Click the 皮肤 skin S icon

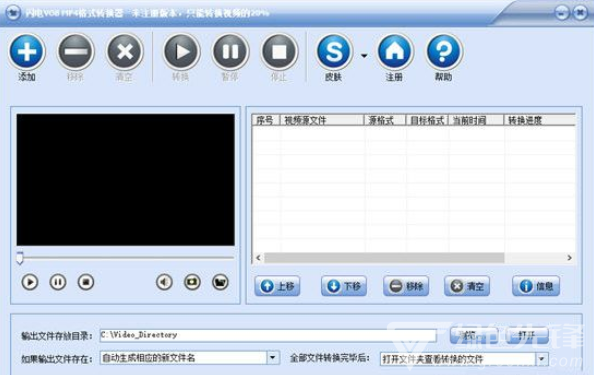coord(334,52)
